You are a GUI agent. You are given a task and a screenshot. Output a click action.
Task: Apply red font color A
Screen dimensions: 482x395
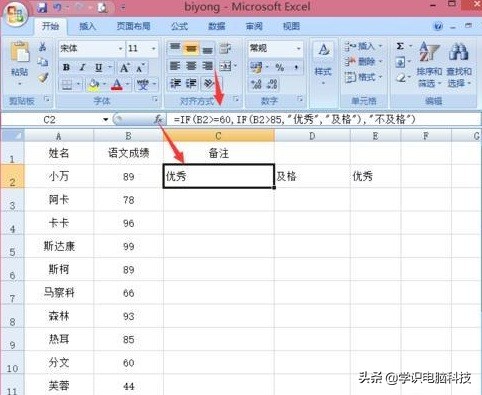pyautogui.click(x=117, y=85)
